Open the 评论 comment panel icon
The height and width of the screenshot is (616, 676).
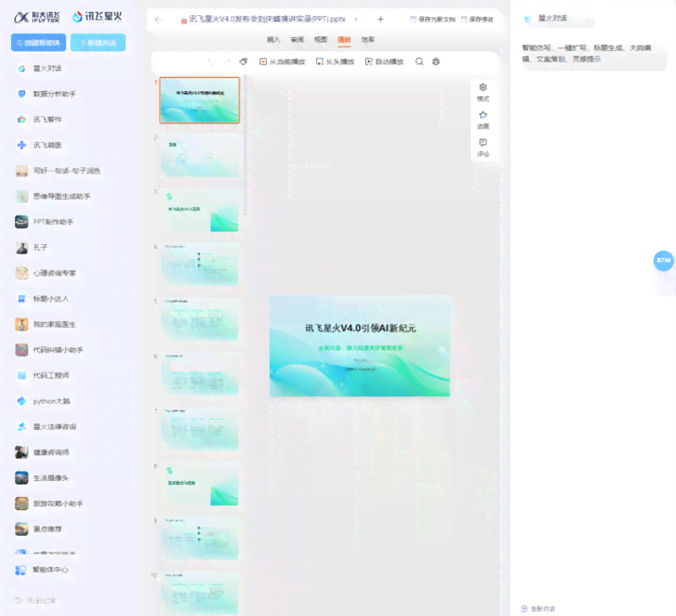pyautogui.click(x=482, y=147)
